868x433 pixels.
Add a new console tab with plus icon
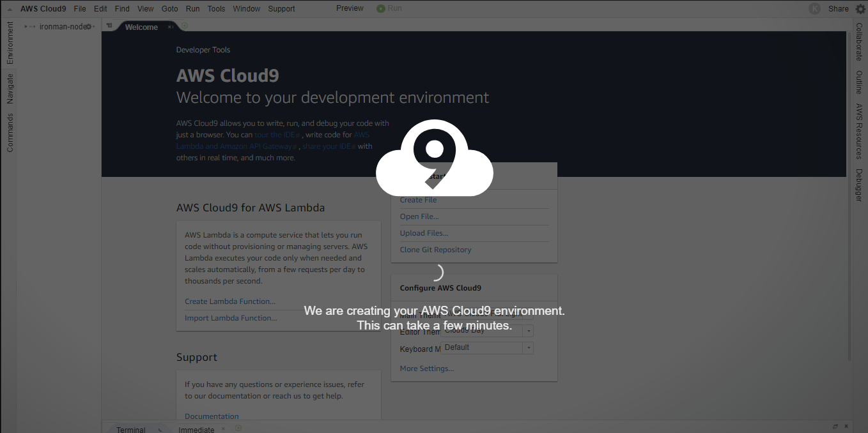pos(238,428)
